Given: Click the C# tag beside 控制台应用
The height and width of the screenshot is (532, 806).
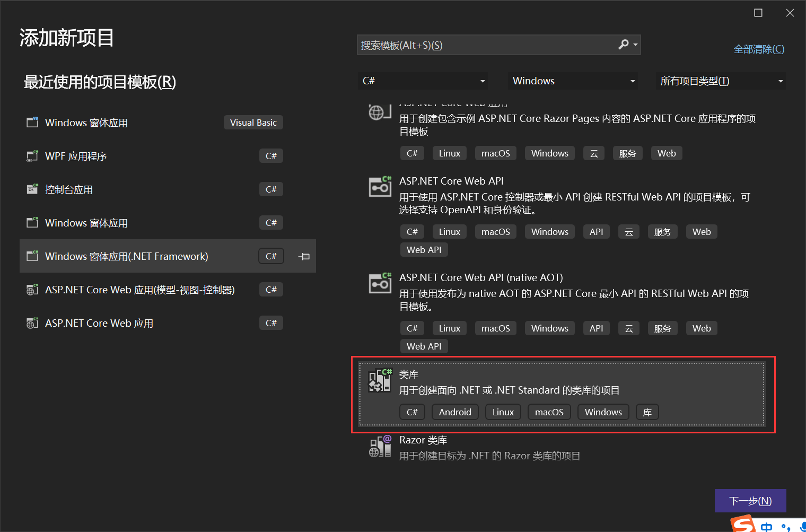Looking at the screenshot, I should click(271, 189).
